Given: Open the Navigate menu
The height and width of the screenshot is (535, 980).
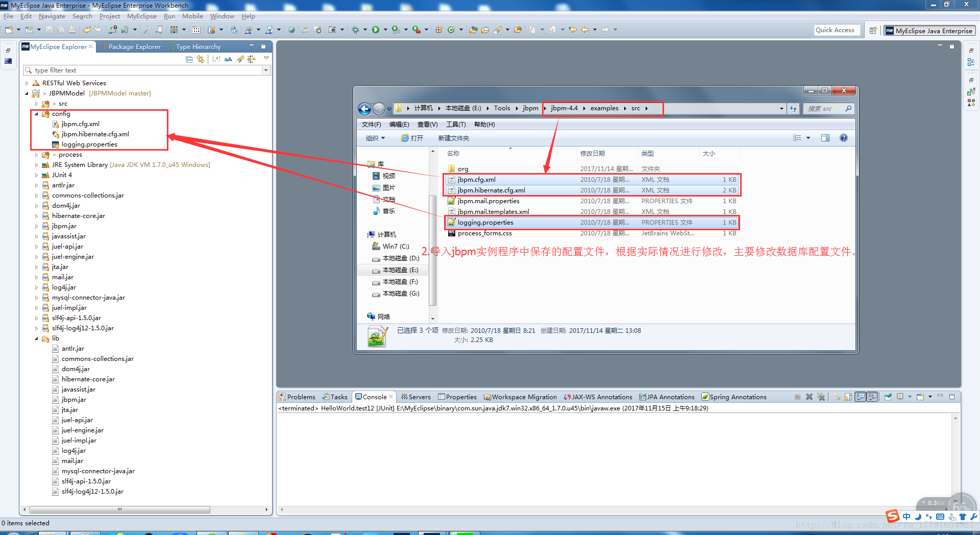Looking at the screenshot, I should [52, 16].
